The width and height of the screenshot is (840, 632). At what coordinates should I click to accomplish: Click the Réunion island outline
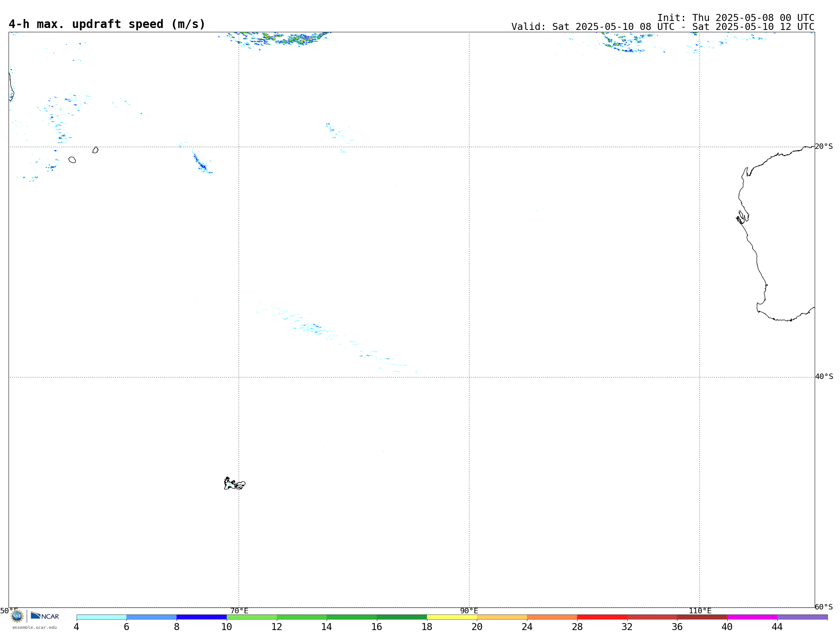(x=72, y=160)
